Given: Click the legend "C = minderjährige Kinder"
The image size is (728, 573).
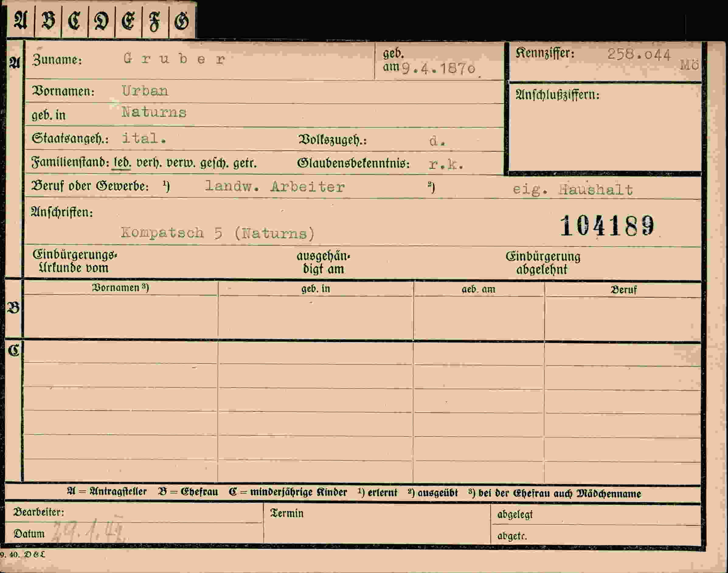Looking at the screenshot, I should tap(288, 492).
